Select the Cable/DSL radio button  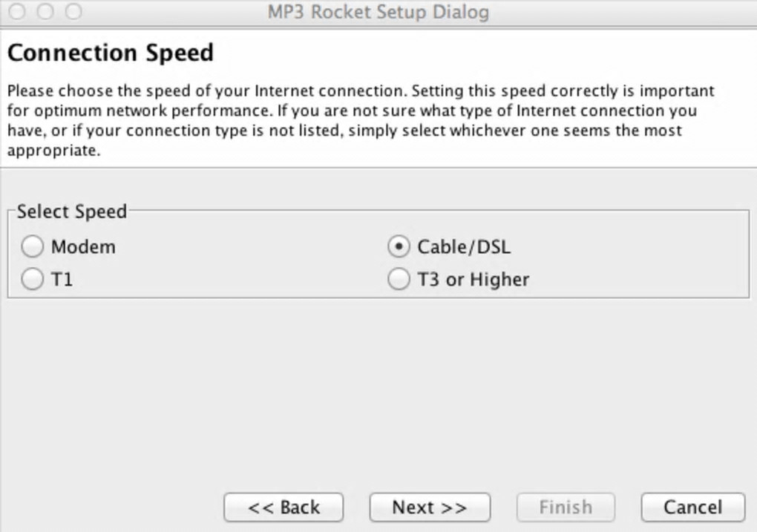point(399,246)
